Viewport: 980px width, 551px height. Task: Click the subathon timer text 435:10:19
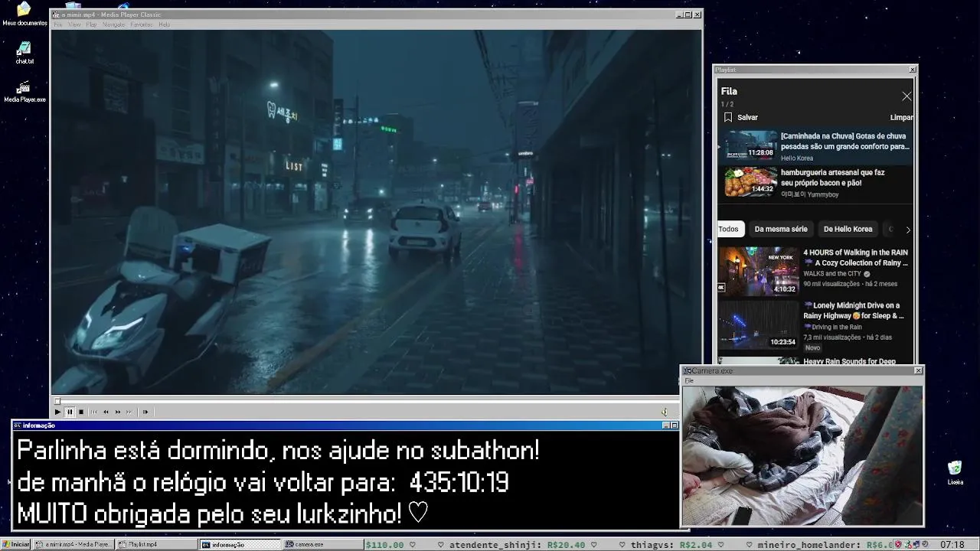coord(459,482)
